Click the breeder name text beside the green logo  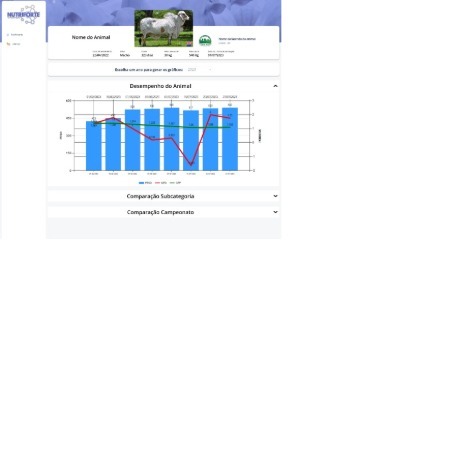(237, 39)
